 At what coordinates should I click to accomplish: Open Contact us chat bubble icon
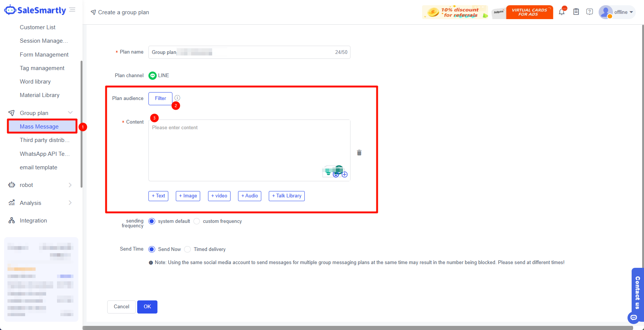click(x=634, y=317)
